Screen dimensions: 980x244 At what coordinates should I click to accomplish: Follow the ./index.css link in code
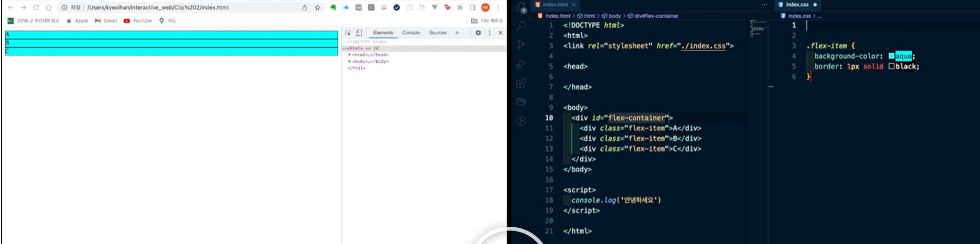(x=703, y=46)
